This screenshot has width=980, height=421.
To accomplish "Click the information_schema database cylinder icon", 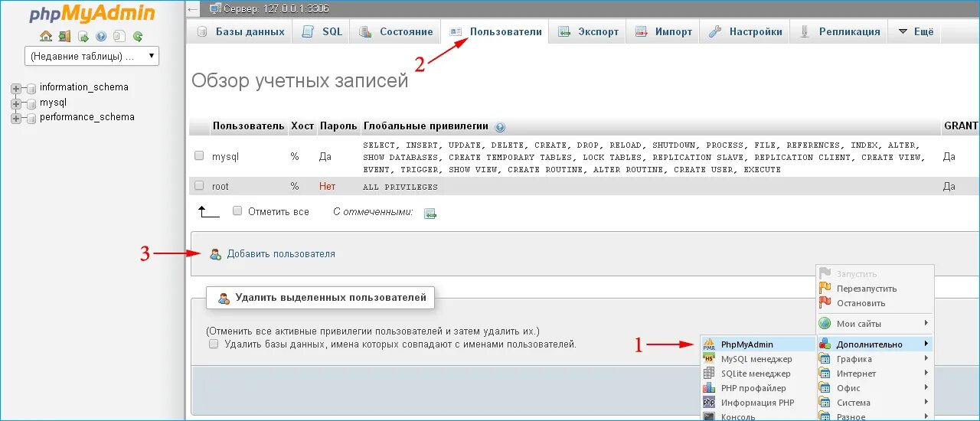I will tap(31, 88).
